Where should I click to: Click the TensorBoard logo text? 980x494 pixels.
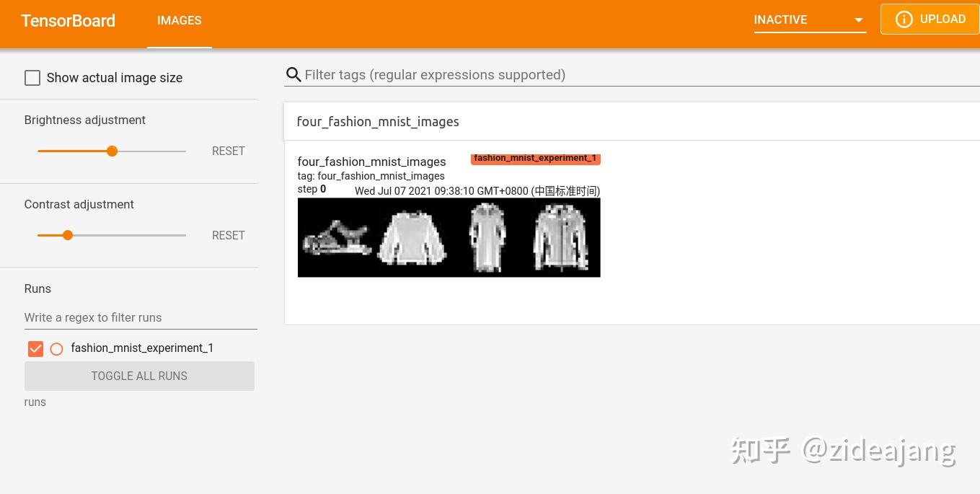(x=69, y=20)
